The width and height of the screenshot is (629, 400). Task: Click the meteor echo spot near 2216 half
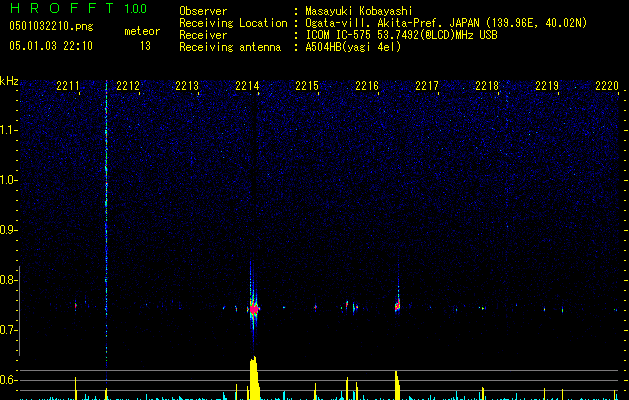[398, 305]
